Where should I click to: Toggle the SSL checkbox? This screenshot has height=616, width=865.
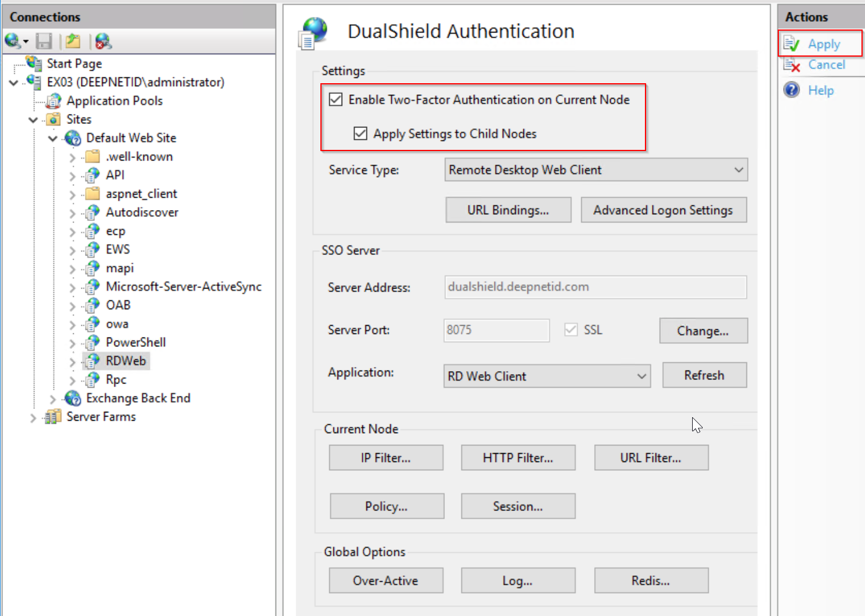(x=571, y=330)
